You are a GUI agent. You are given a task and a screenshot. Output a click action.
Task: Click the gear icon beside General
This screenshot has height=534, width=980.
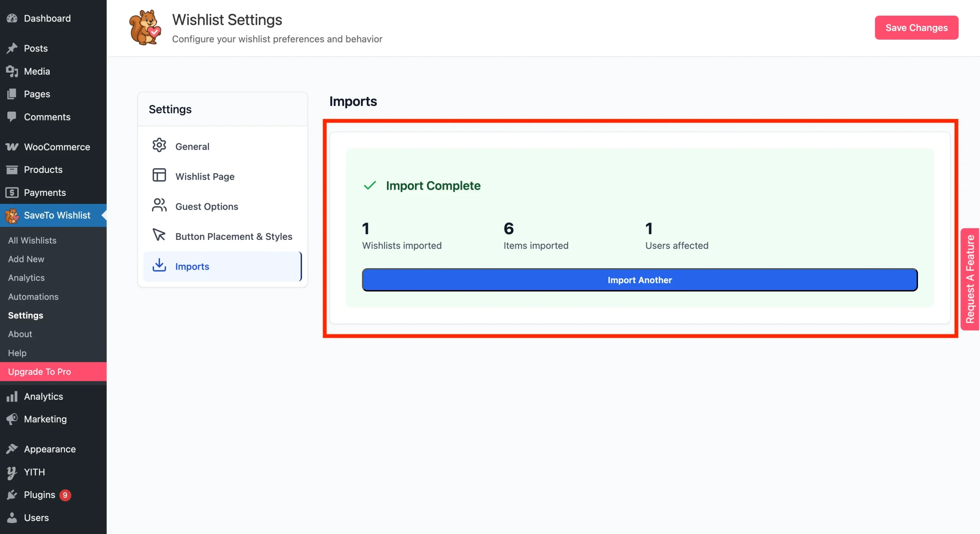point(159,145)
